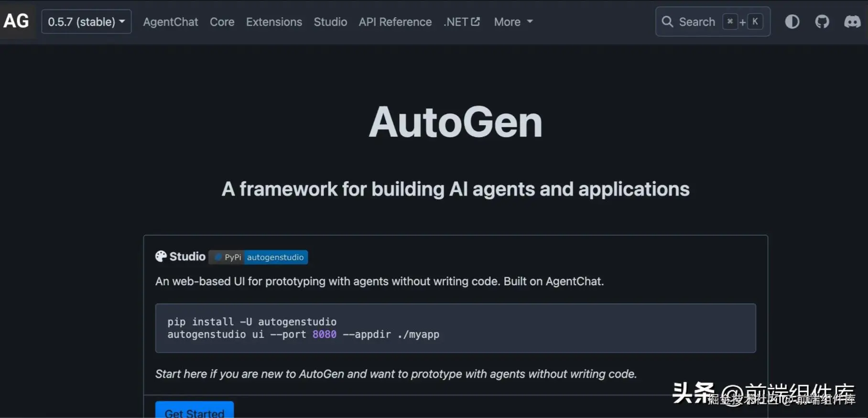Select Studio in the top navigation
The image size is (868, 418).
pyautogui.click(x=330, y=22)
